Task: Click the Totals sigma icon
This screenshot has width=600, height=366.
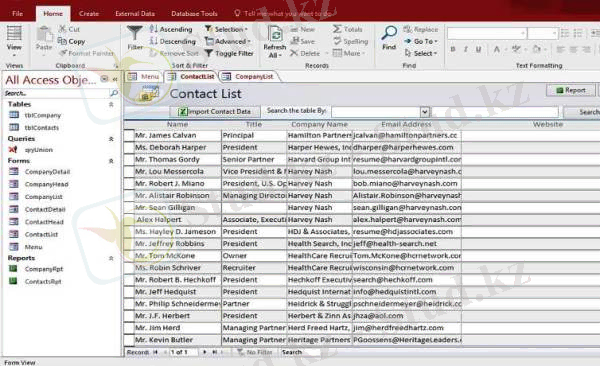Action: point(337,29)
